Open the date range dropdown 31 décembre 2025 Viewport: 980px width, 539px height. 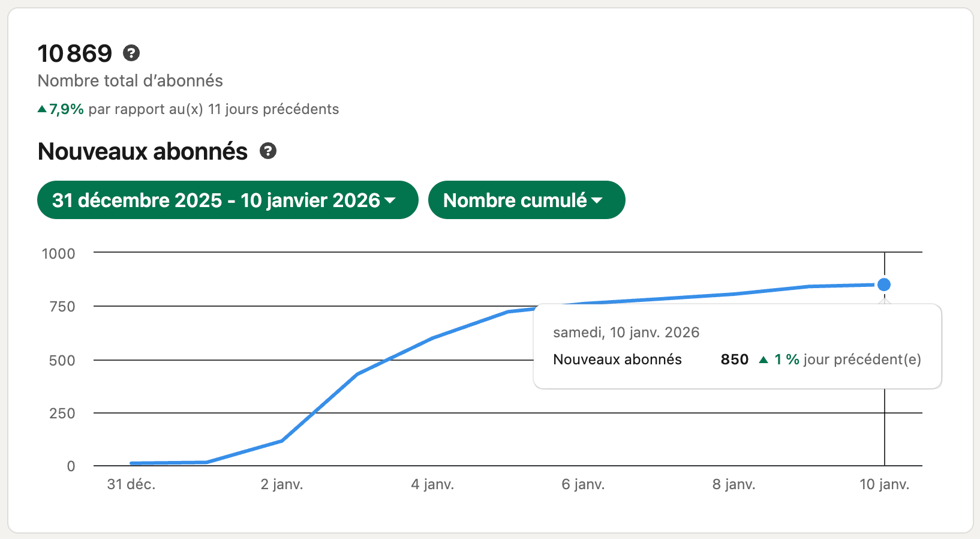click(x=227, y=200)
